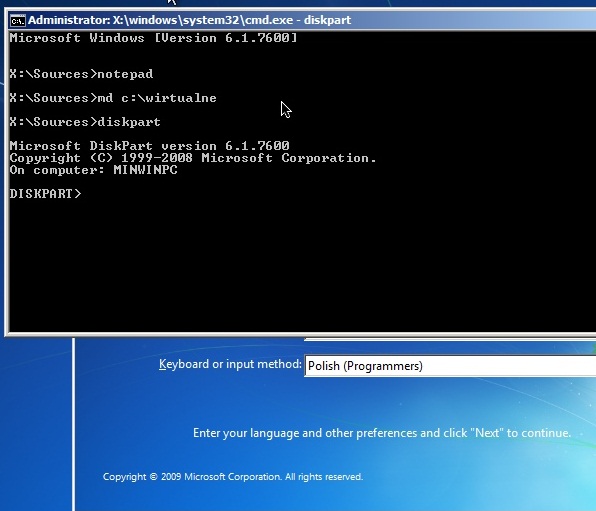The height and width of the screenshot is (511, 596).
Task: Click the X:\Sources>notepad command line
Action: 81,74
